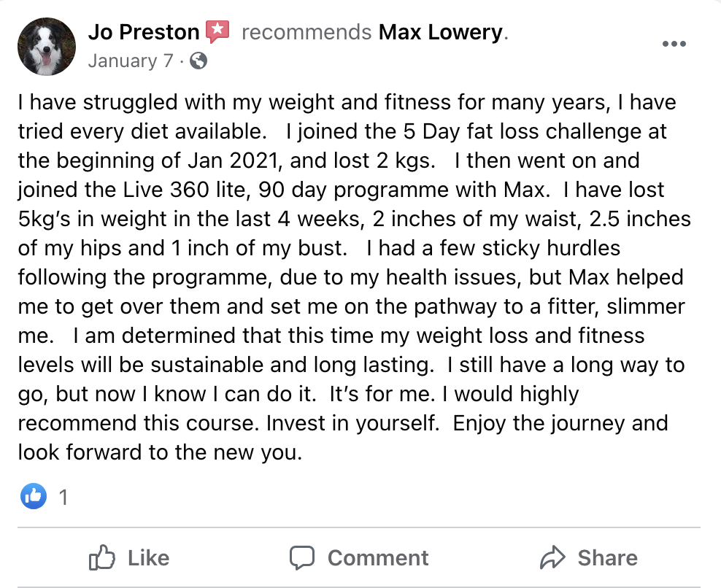Click the Comment label text
Image resolution: width=721 pixels, height=588 pixels.
pos(378,558)
